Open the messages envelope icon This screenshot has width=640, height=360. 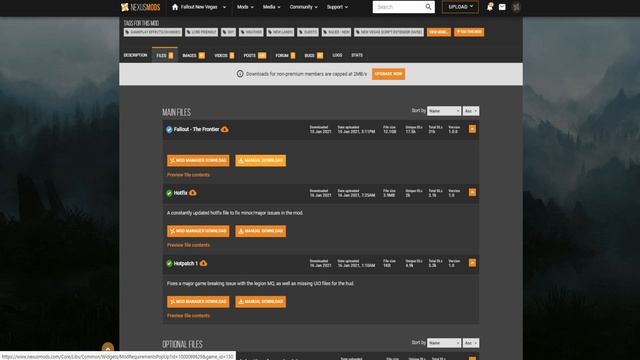502,7
